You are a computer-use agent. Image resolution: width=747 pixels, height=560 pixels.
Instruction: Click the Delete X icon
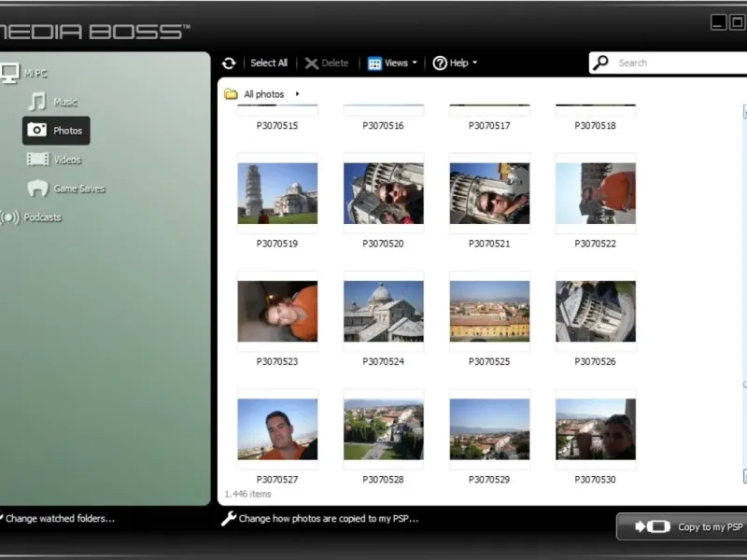pos(311,63)
